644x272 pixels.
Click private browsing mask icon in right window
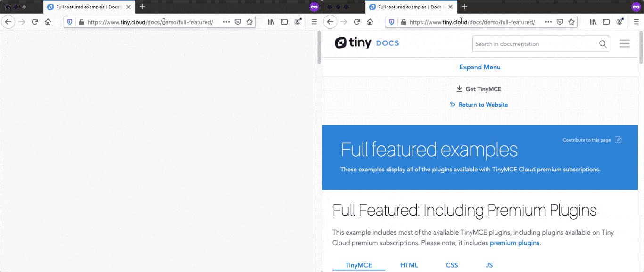pyautogui.click(x=636, y=7)
